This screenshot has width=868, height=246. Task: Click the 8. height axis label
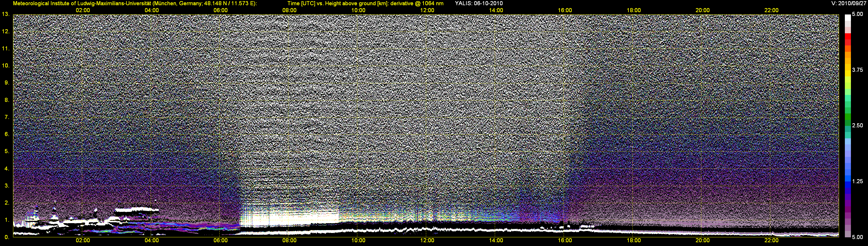7,100
